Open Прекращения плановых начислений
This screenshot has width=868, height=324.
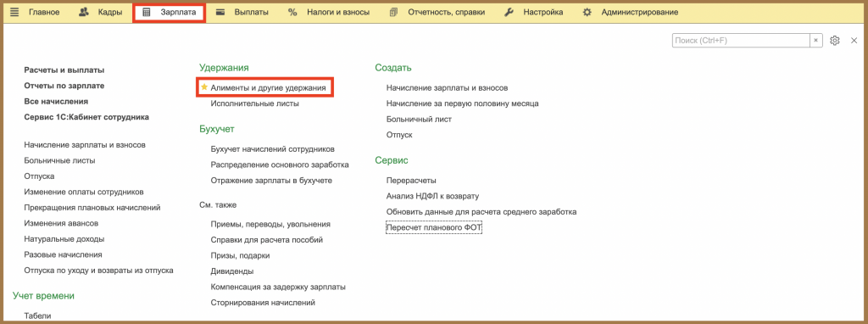click(92, 208)
